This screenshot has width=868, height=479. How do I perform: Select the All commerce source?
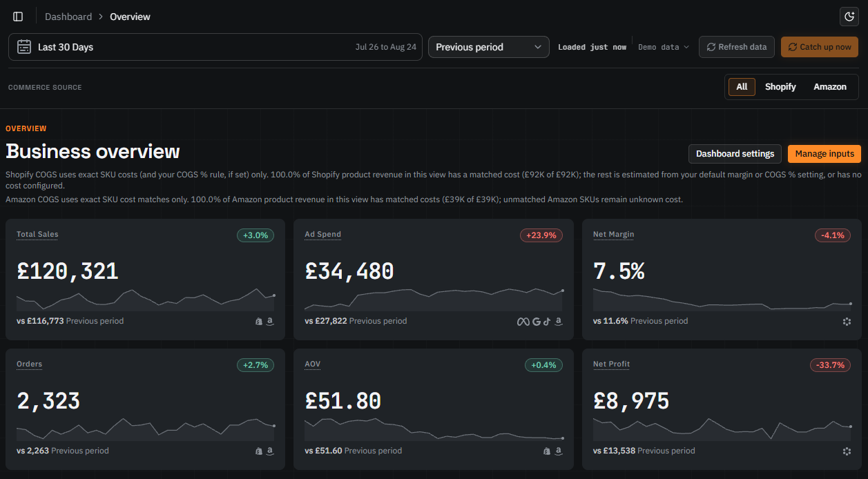click(x=742, y=87)
